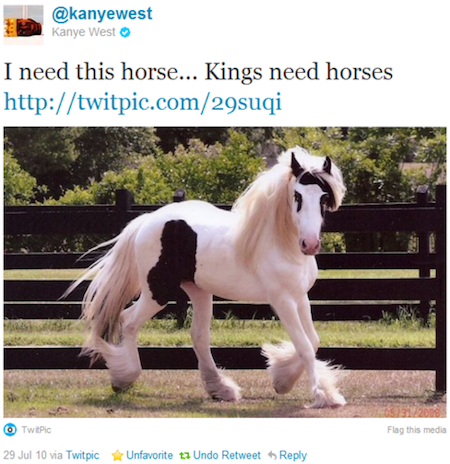
Task: Open the Twitpic source link after 'via'
Action: click(x=82, y=455)
